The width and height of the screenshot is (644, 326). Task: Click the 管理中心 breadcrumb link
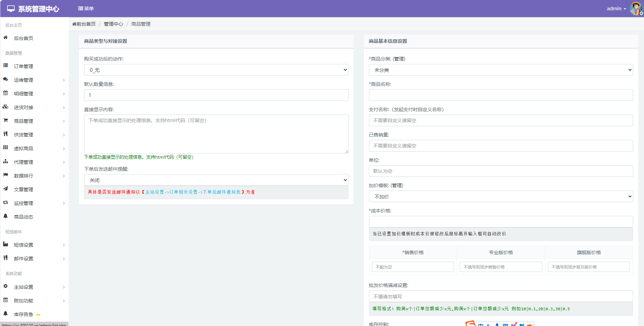pos(113,24)
